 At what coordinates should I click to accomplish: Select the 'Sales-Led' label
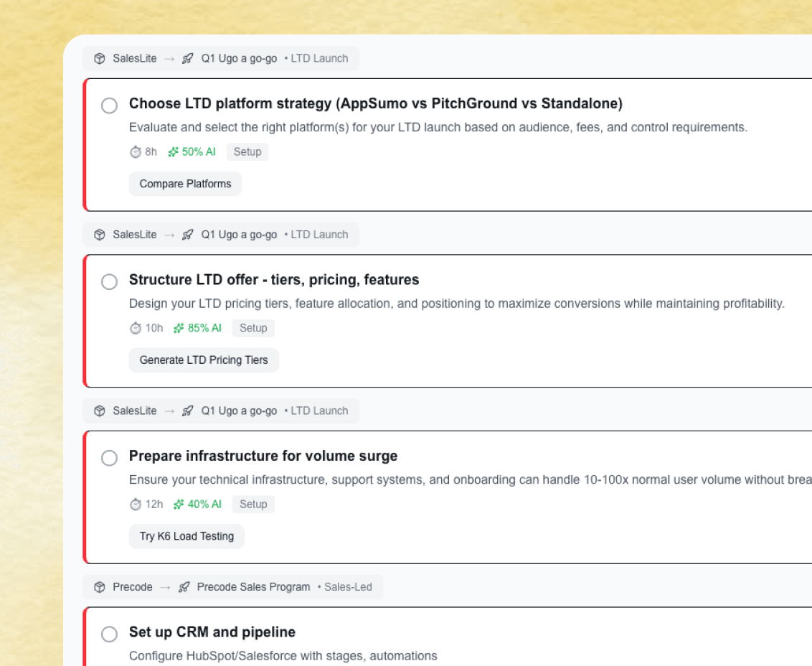pos(349,587)
